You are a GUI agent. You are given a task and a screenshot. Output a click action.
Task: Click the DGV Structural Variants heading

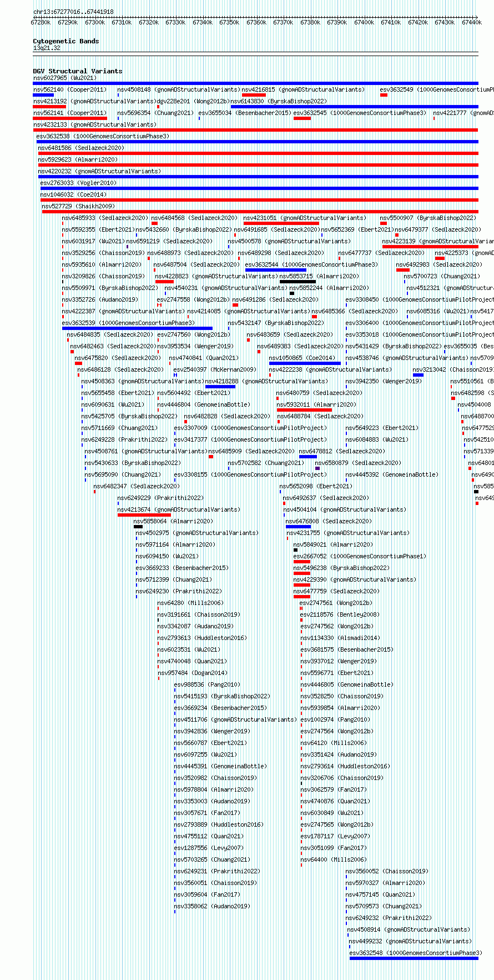point(78,71)
